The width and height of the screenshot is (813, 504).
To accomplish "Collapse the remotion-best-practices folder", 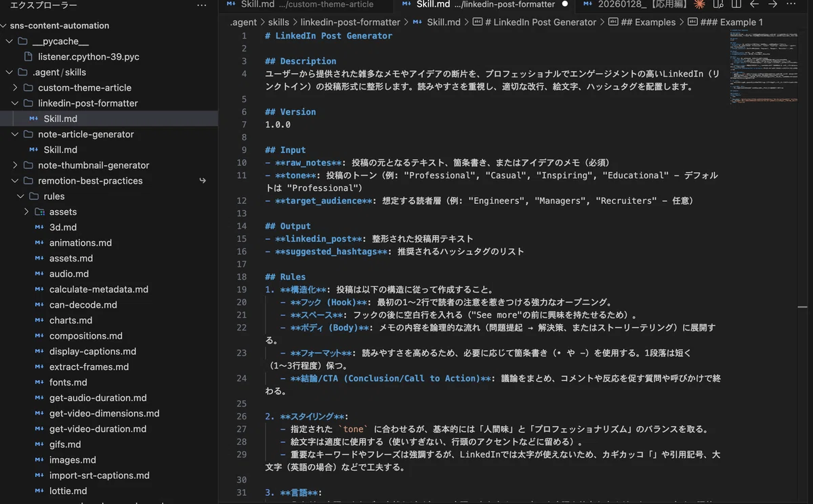I will [x=15, y=181].
